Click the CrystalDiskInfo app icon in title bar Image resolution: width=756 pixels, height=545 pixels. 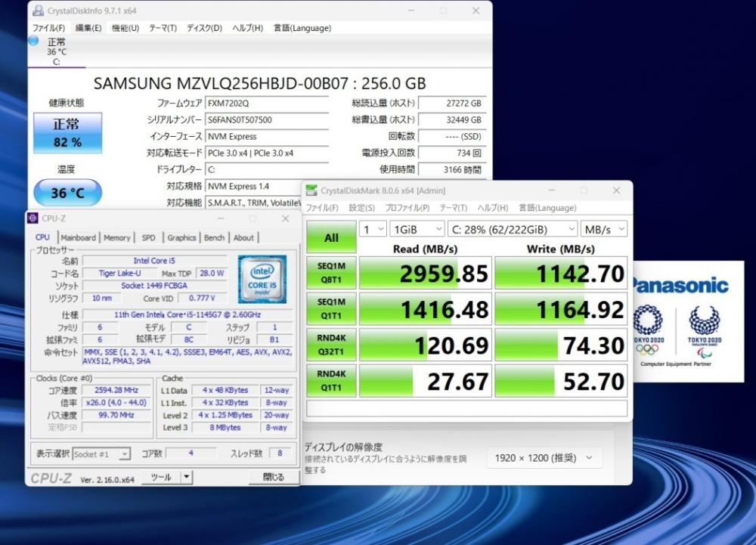38,11
